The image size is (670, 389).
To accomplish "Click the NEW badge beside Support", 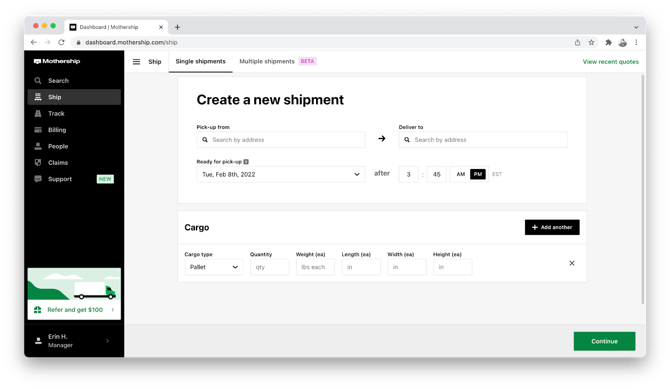I will click(105, 179).
